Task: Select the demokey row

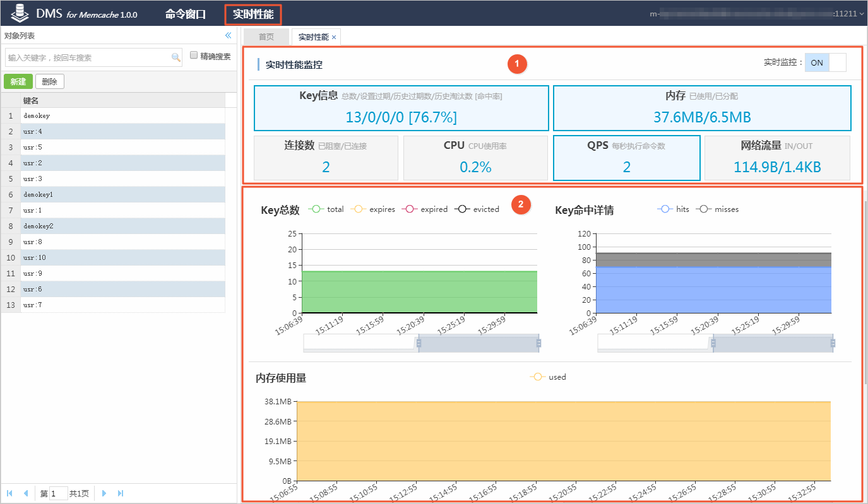Action: 122,116
